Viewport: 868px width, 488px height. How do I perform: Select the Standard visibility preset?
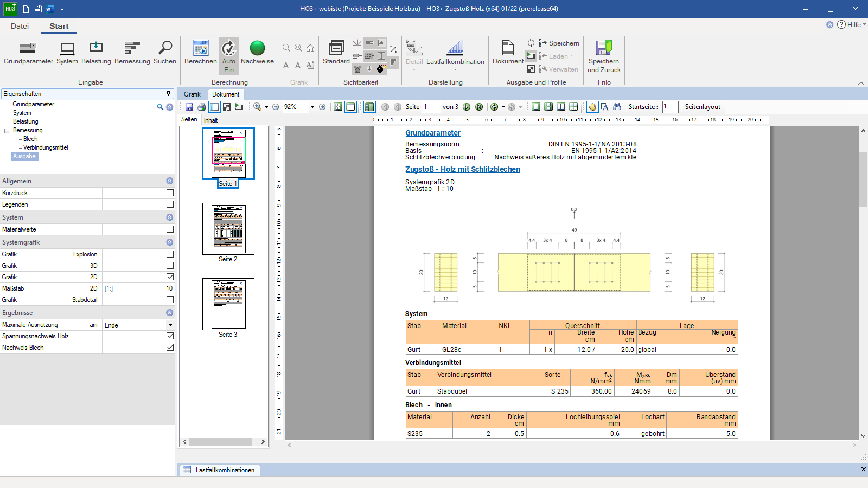[336, 53]
